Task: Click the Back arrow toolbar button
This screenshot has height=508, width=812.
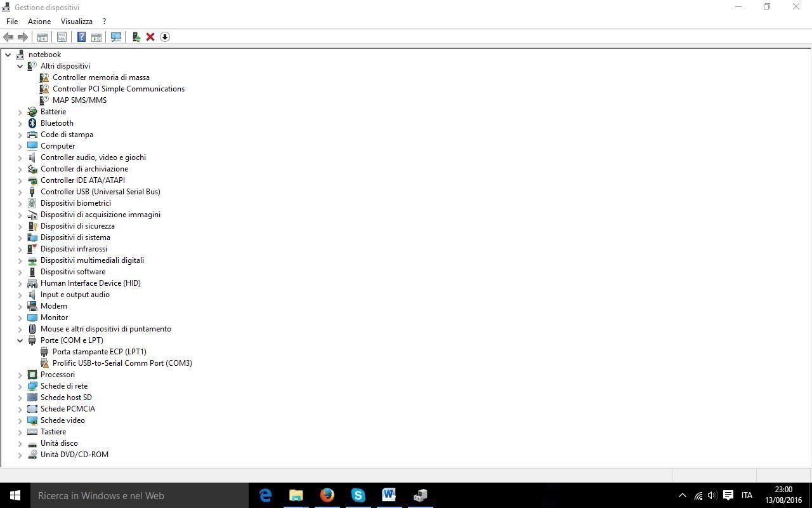Action: (8, 37)
